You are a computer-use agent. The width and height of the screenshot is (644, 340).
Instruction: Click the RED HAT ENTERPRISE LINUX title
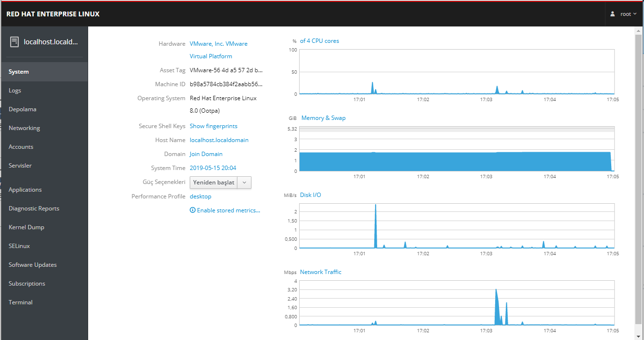point(53,14)
